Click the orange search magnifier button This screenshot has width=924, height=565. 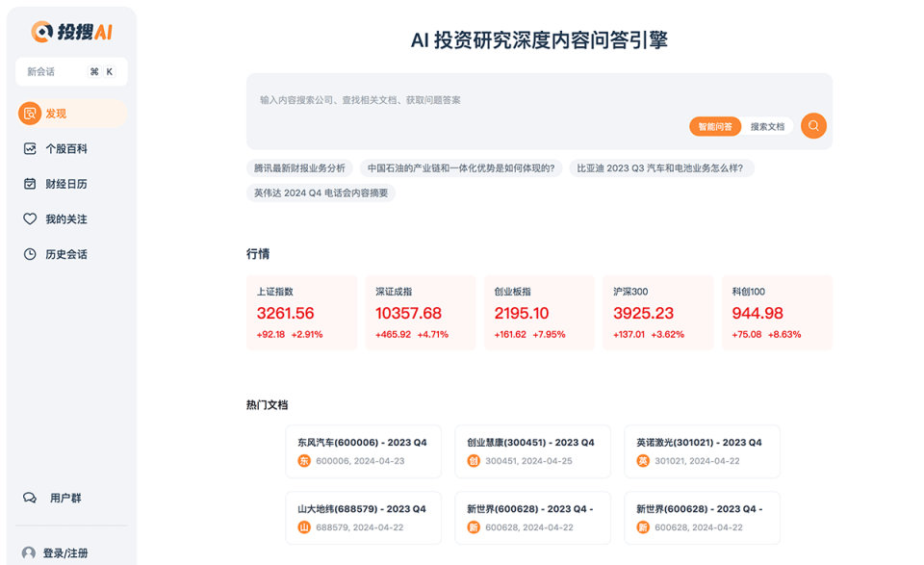click(x=813, y=126)
